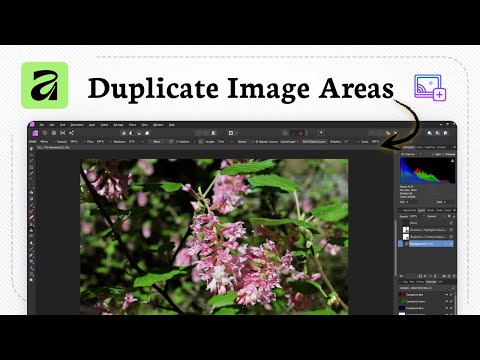Select the open document tab

(x=53, y=147)
